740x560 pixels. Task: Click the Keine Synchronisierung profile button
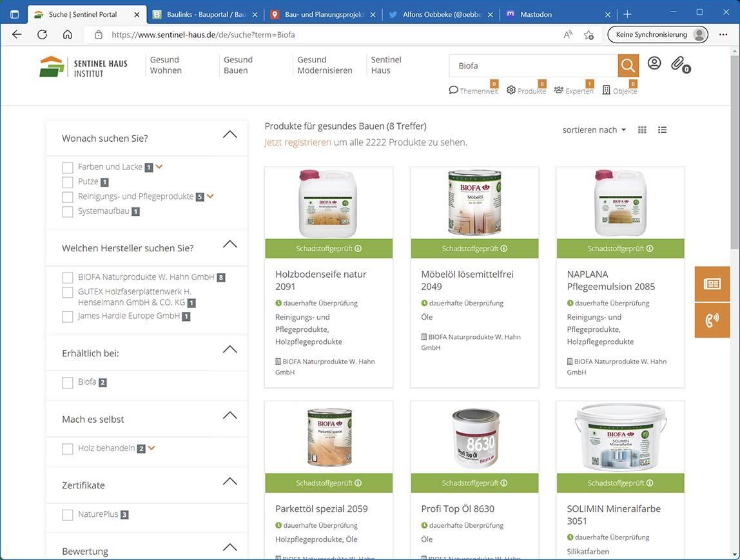click(x=658, y=34)
